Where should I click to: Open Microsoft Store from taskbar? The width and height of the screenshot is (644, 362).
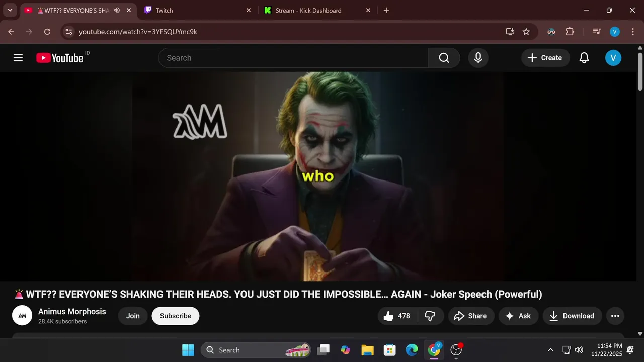coord(390,350)
